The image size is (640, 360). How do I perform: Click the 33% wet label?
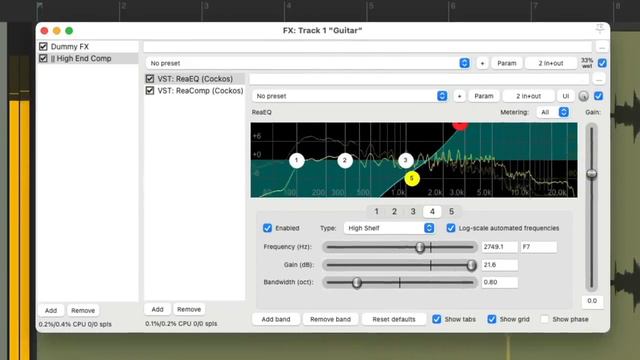[587, 63]
